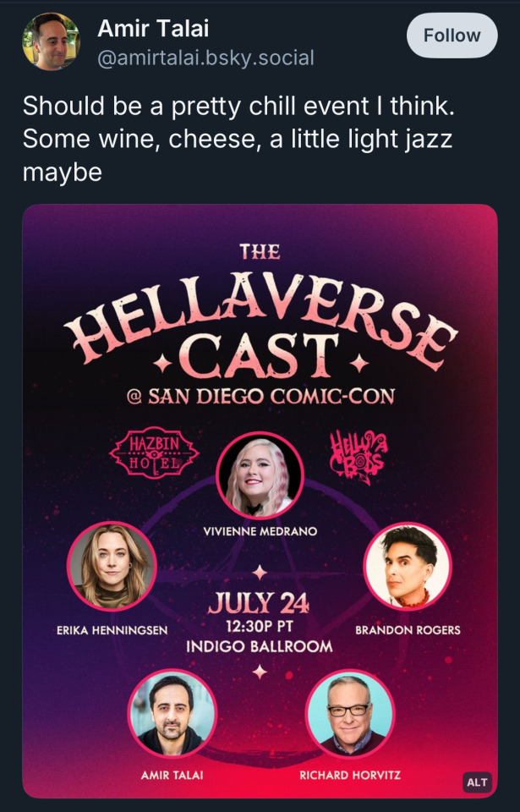
Task: Click the Indigo Ballroom location text
Action: [260, 646]
